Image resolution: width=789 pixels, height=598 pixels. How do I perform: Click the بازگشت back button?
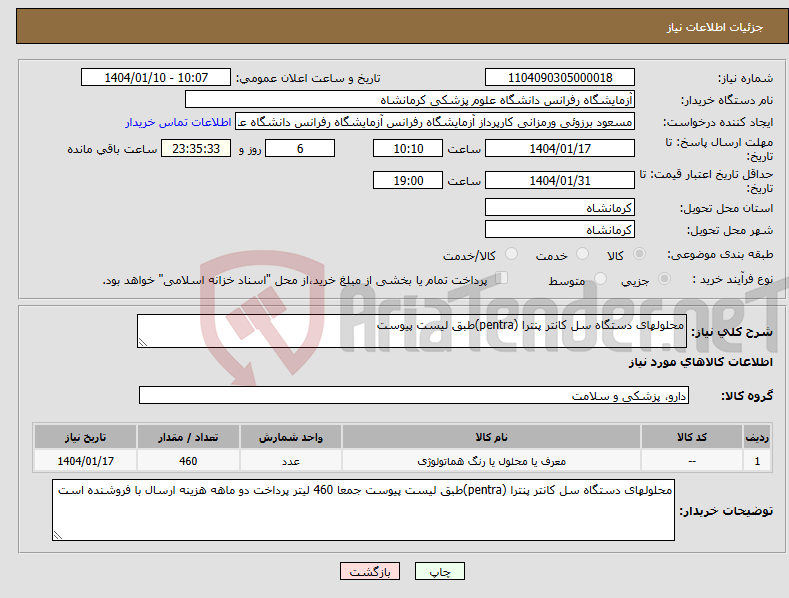370,571
